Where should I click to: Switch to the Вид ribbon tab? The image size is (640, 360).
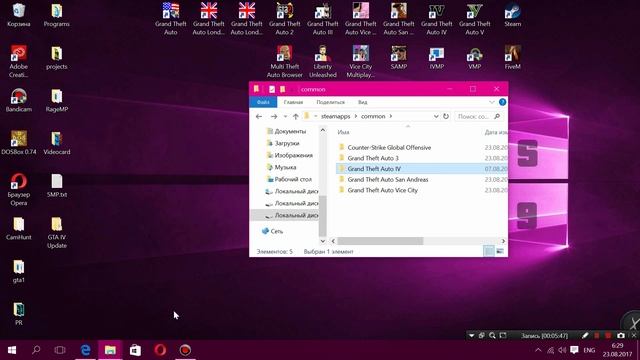tap(362, 102)
